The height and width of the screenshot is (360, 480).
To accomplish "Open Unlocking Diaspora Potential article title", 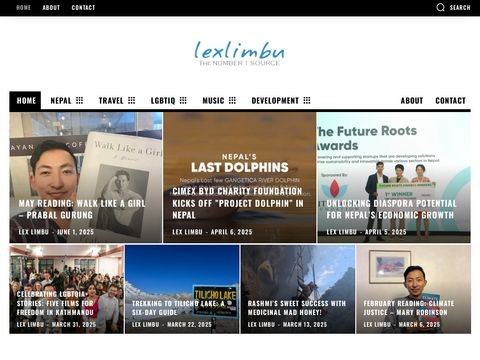I will 391,209.
